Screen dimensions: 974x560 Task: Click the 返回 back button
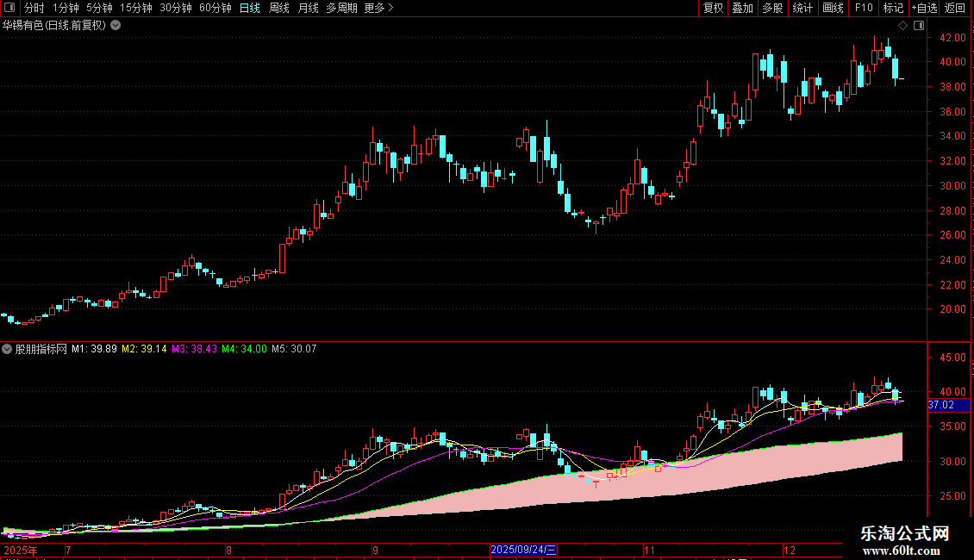(x=955, y=8)
